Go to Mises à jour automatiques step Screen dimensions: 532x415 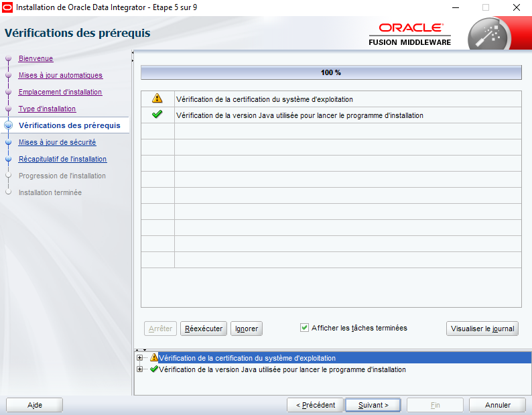tap(60, 75)
